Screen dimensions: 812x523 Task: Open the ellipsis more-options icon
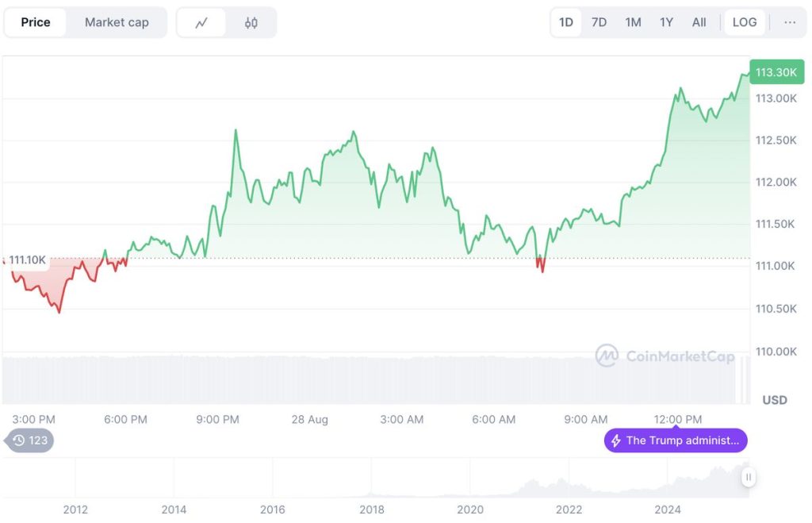790,22
